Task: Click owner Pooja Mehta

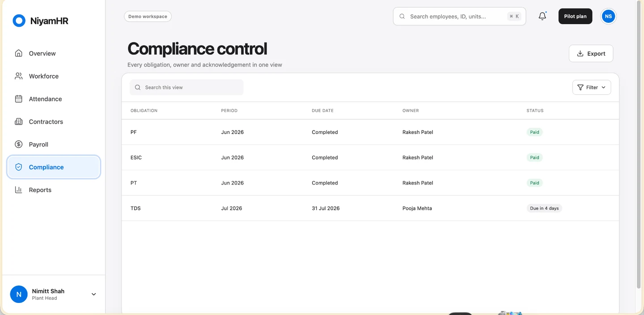Action: click(x=417, y=209)
